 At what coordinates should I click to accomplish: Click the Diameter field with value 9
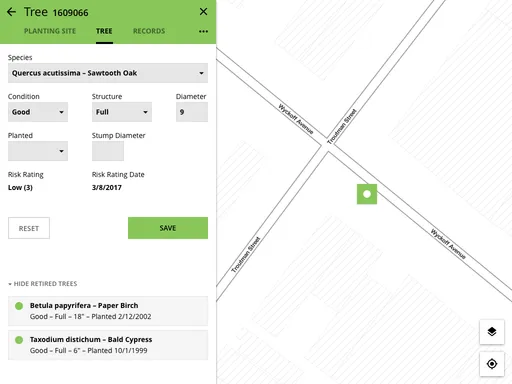point(192,112)
